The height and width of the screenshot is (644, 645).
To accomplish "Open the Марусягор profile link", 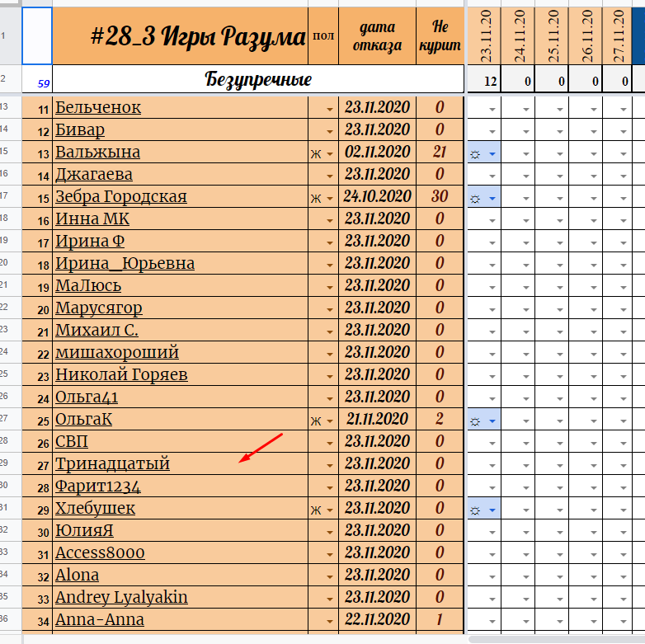I will click(99, 308).
